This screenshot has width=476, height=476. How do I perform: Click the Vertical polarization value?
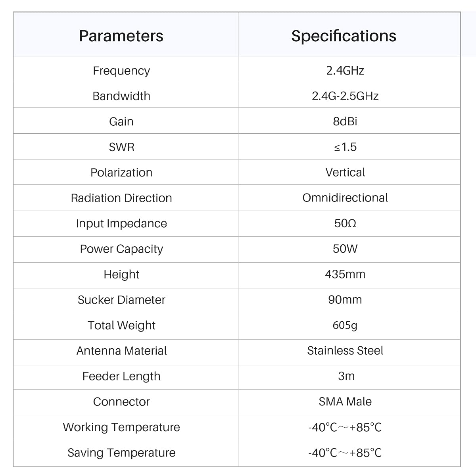(345, 172)
